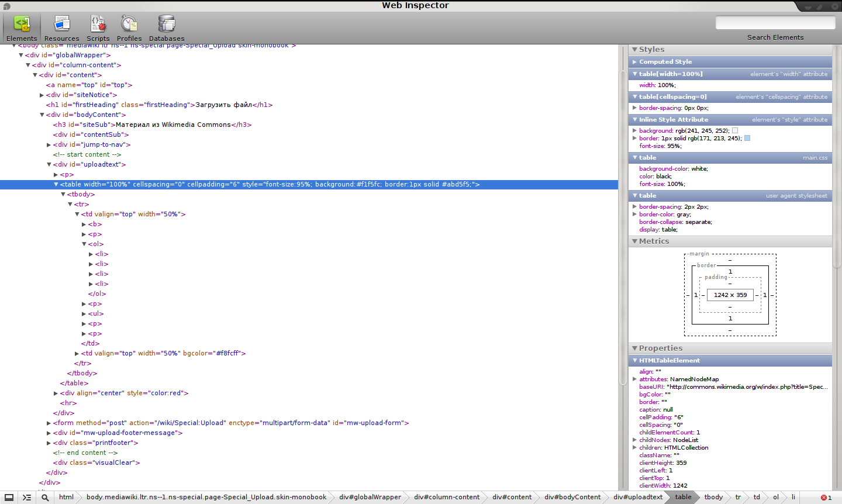Select tbody breadcrumb
Viewport: 842px width, 504px height.
[713, 497]
